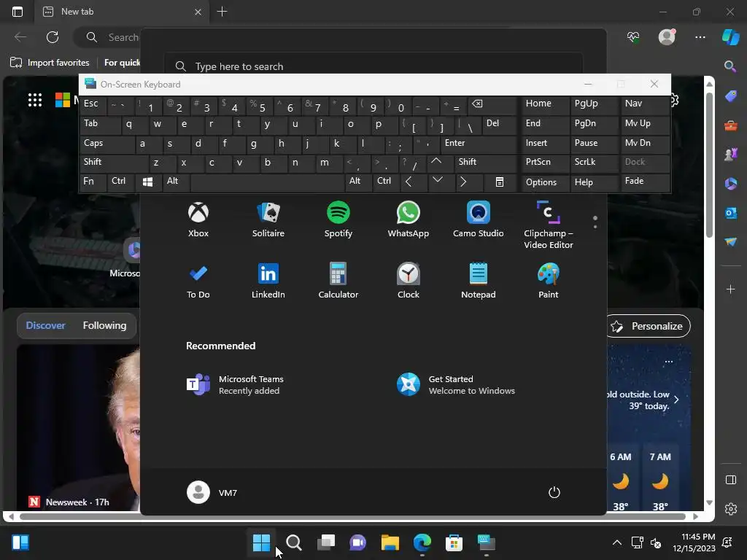Viewport: 747px width, 560px height.
Task: Toggle ScrLk key on On-Screen Keyboard
Action: [x=594, y=163]
